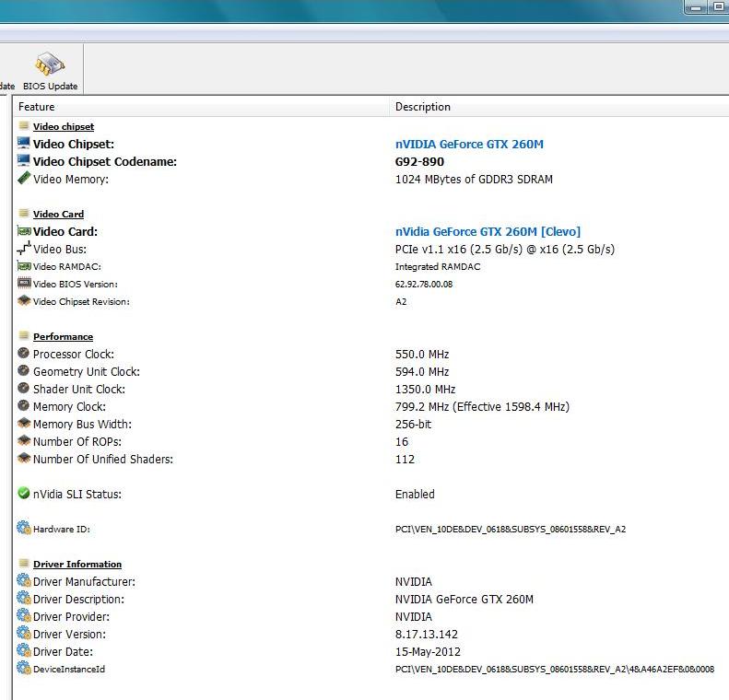Select the 256-bit bus width value

pos(413,424)
